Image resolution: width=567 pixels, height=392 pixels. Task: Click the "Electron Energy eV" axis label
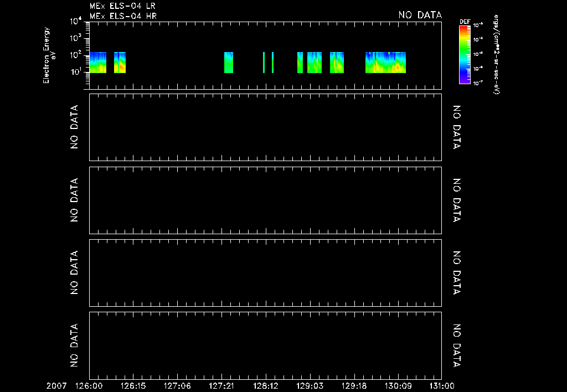(49, 55)
